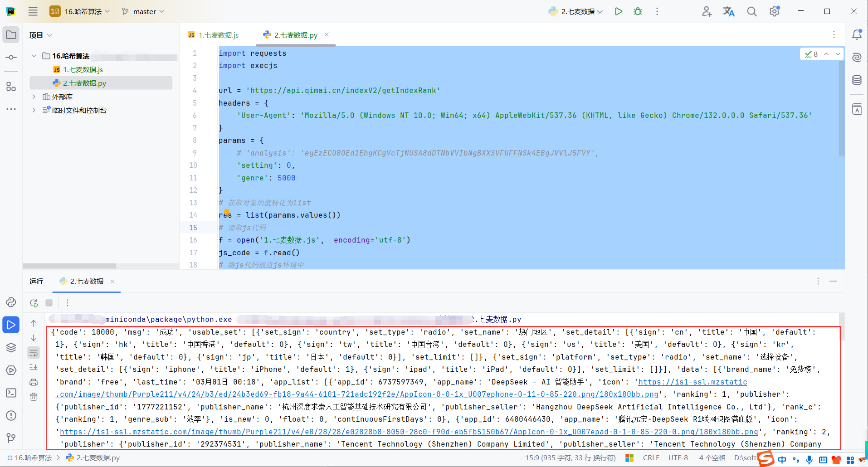Open Code With Me user icon
The width and height of the screenshot is (868, 467).
[x=707, y=11]
